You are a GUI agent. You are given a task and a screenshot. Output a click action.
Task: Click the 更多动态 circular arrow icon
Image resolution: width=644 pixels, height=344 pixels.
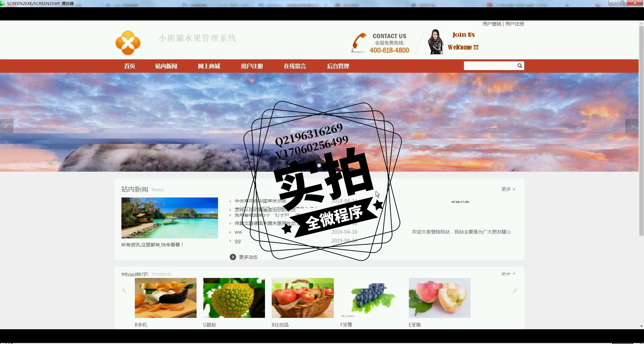(x=233, y=257)
